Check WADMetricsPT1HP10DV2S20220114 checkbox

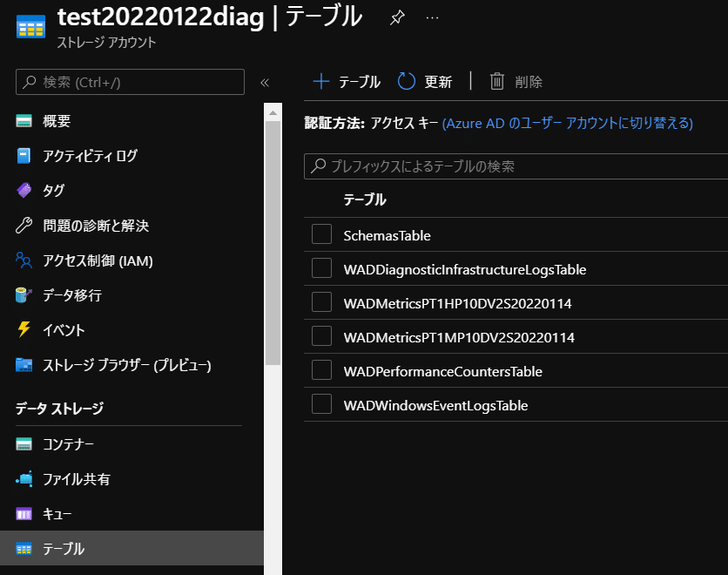coord(321,302)
